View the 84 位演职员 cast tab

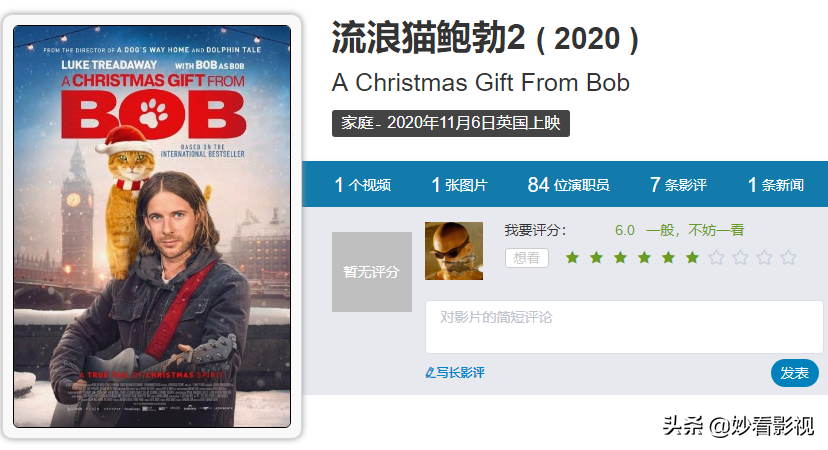[568, 185]
